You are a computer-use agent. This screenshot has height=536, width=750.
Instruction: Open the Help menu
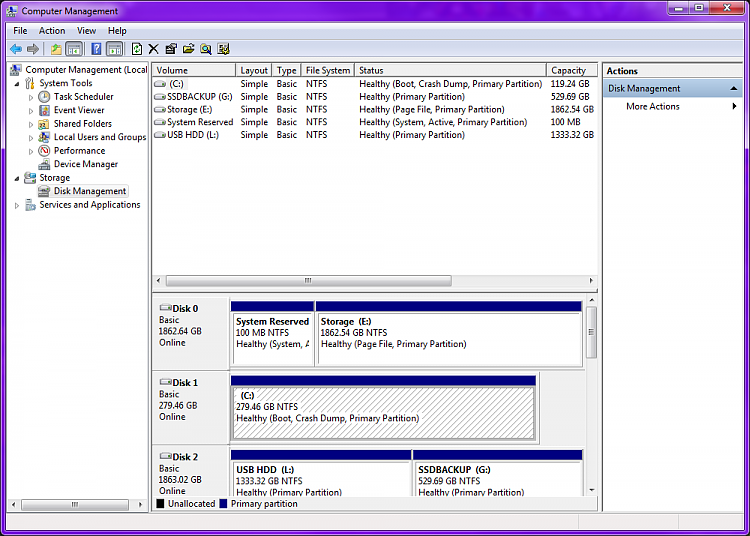[x=117, y=31]
